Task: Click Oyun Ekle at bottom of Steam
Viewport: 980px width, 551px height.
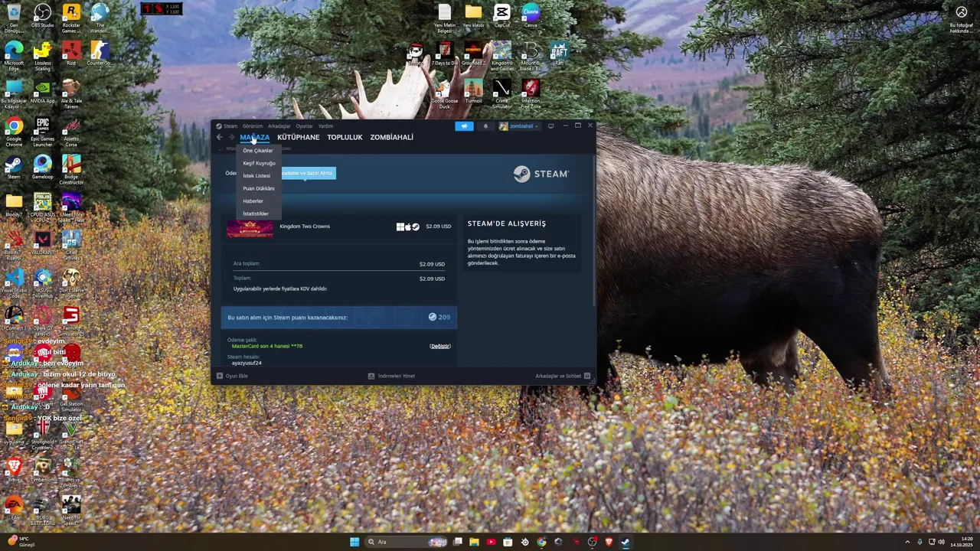Action: tap(232, 376)
